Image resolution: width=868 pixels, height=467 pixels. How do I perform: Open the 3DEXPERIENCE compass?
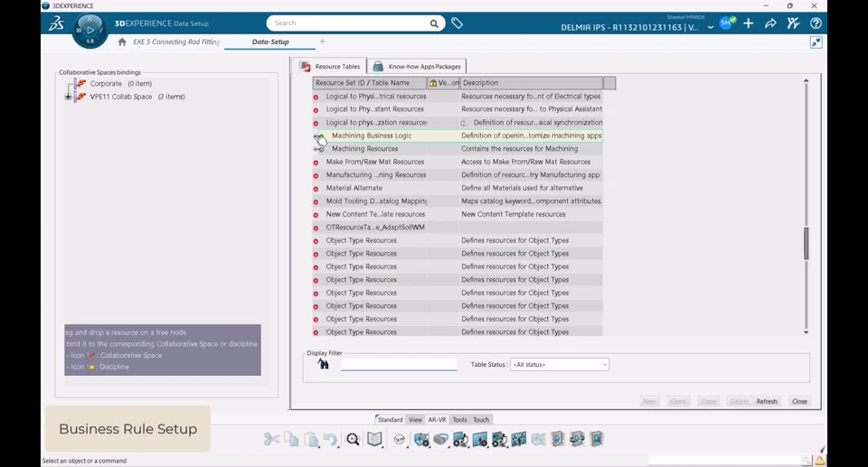(90, 30)
